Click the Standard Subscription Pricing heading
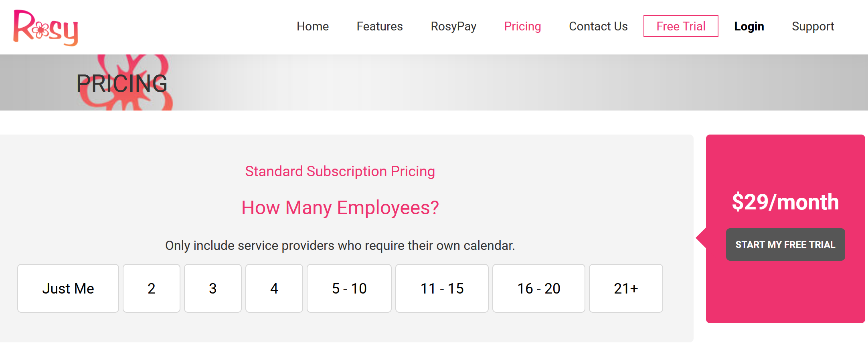Viewport: 868px width, 352px height. coord(340,171)
